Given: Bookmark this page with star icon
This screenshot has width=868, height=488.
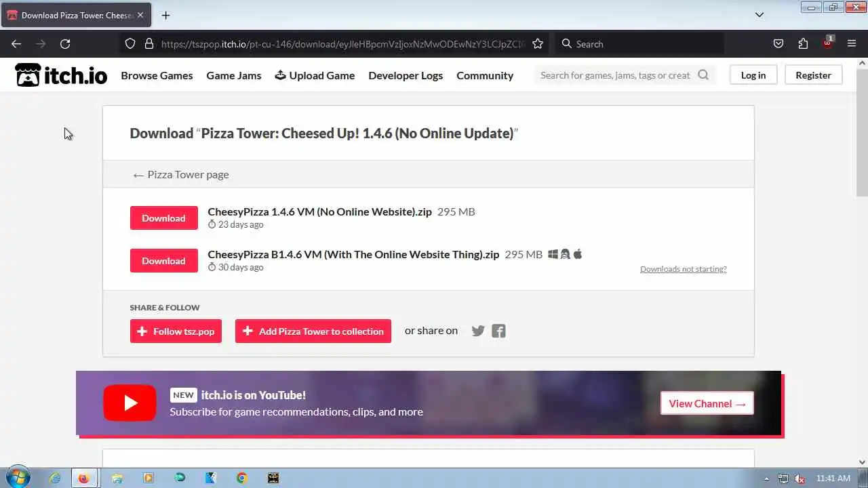Looking at the screenshot, I should (x=538, y=44).
